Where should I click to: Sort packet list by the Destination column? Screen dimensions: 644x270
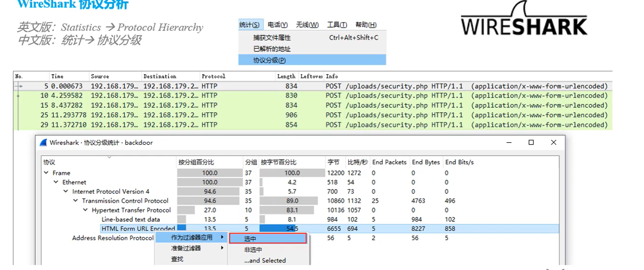(160, 76)
